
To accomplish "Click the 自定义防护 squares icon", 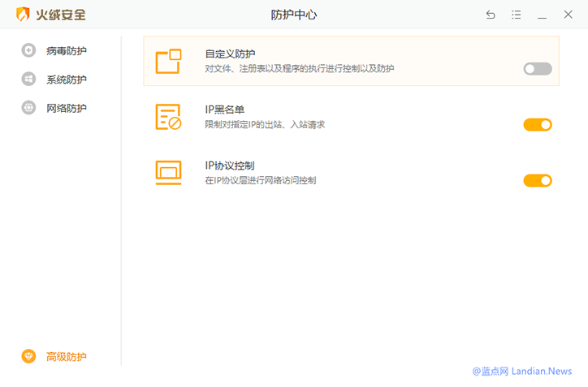I will tap(168, 62).
